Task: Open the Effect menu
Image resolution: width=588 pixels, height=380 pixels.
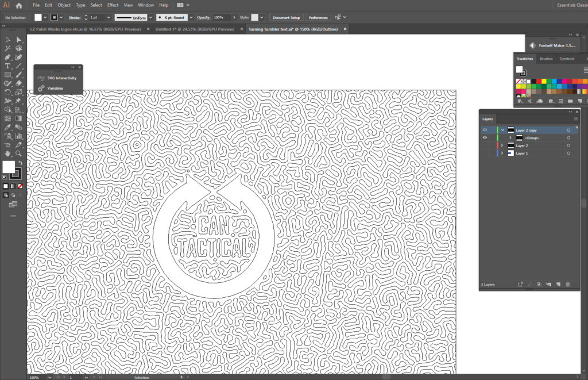Action: pyautogui.click(x=113, y=5)
